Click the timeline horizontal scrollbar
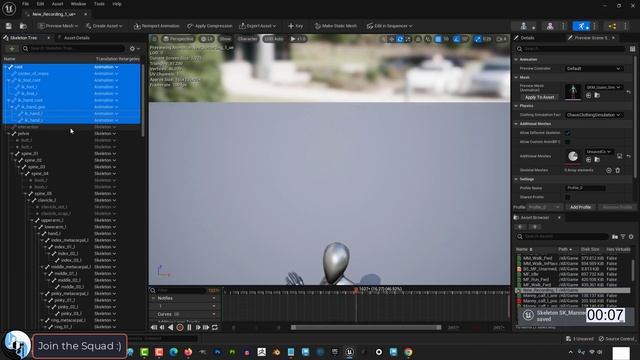 pos(366,327)
